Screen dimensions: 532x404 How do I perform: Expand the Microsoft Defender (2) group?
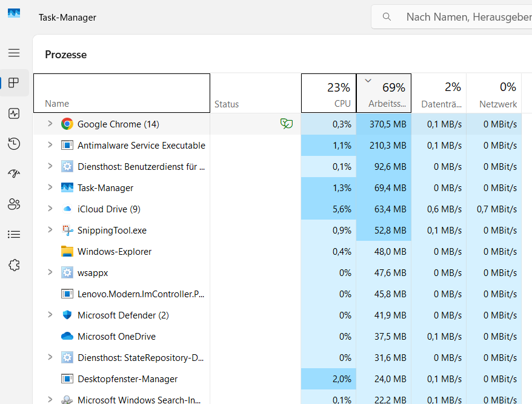50,315
